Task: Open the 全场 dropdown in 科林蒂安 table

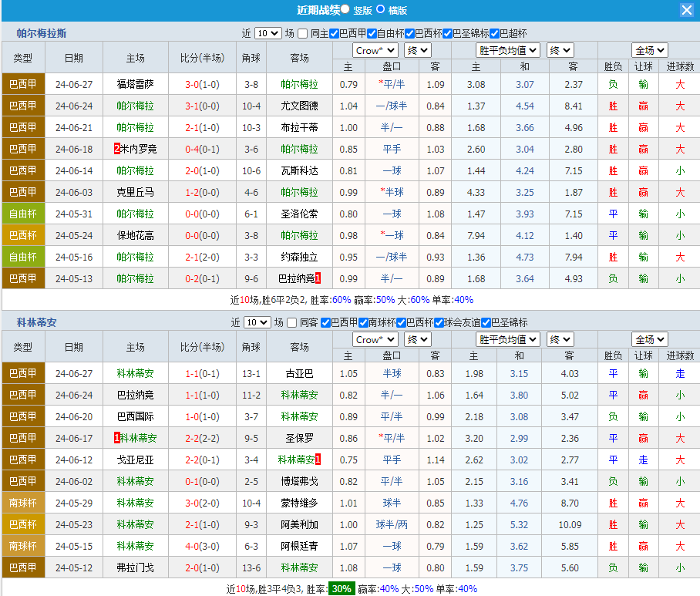Action: click(649, 339)
